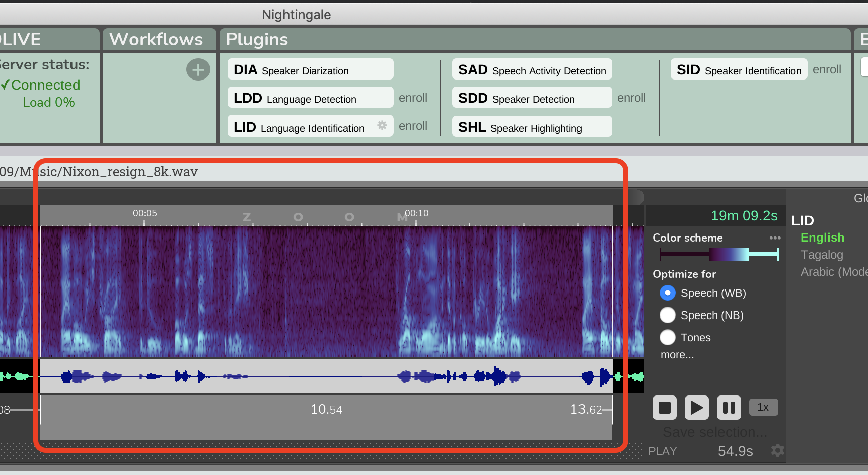Click the 10.54 selection region marker

[326, 409]
